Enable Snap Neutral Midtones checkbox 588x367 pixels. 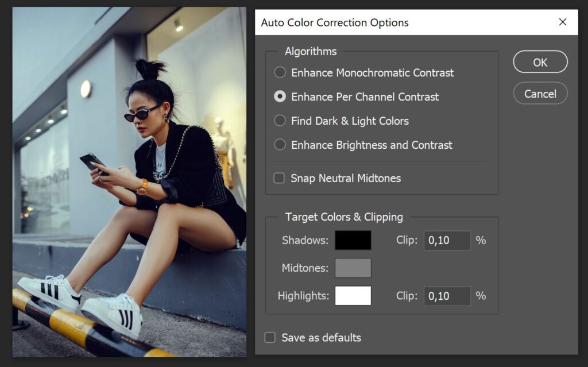point(279,178)
